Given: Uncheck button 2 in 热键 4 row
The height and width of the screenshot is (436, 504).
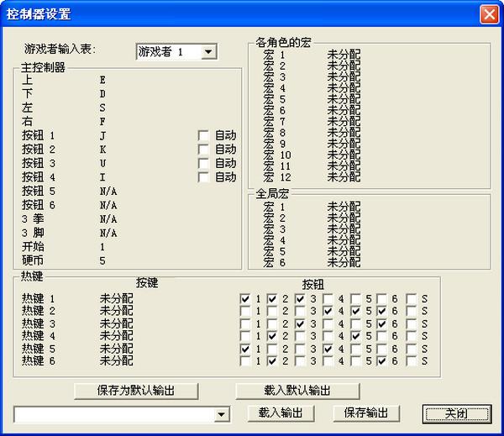Looking at the screenshot, I should [x=272, y=336].
